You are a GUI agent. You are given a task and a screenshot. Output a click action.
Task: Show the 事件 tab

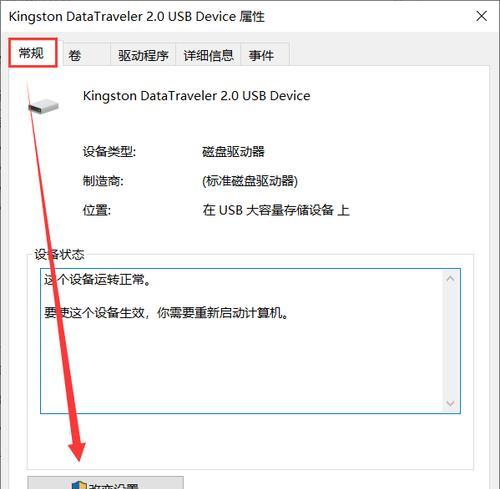pyautogui.click(x=265, y=54)
